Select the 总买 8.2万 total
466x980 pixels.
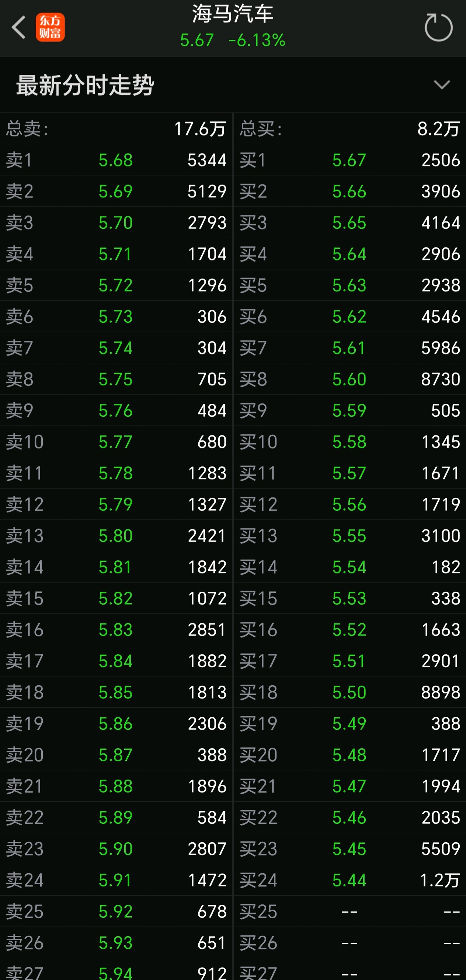[x=439, y=129]
